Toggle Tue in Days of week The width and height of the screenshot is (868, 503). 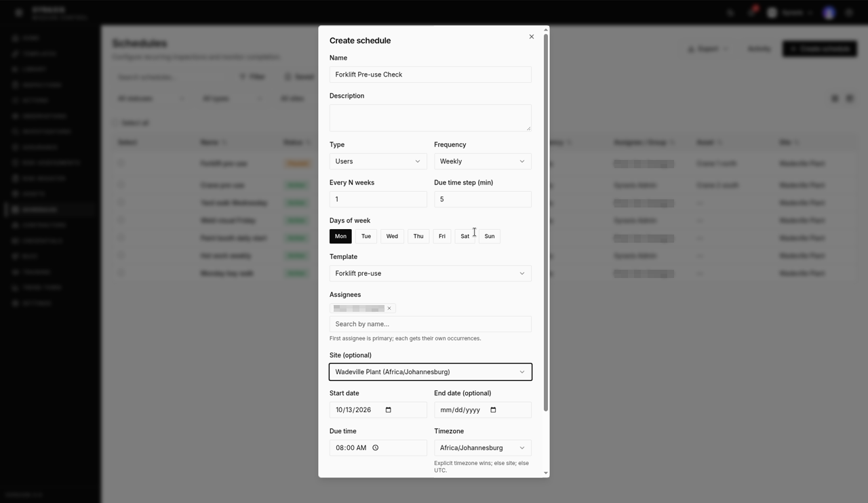(x=366, y=236)
